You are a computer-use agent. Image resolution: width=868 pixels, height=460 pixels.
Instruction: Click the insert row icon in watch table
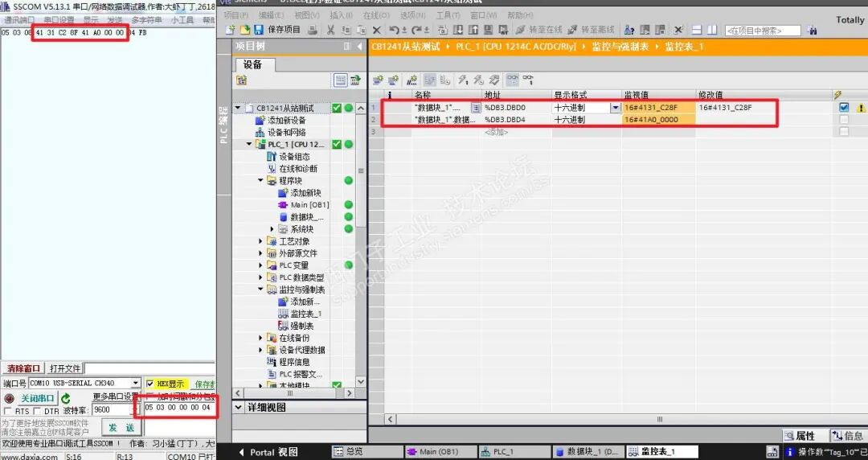(x=378, y=80)
